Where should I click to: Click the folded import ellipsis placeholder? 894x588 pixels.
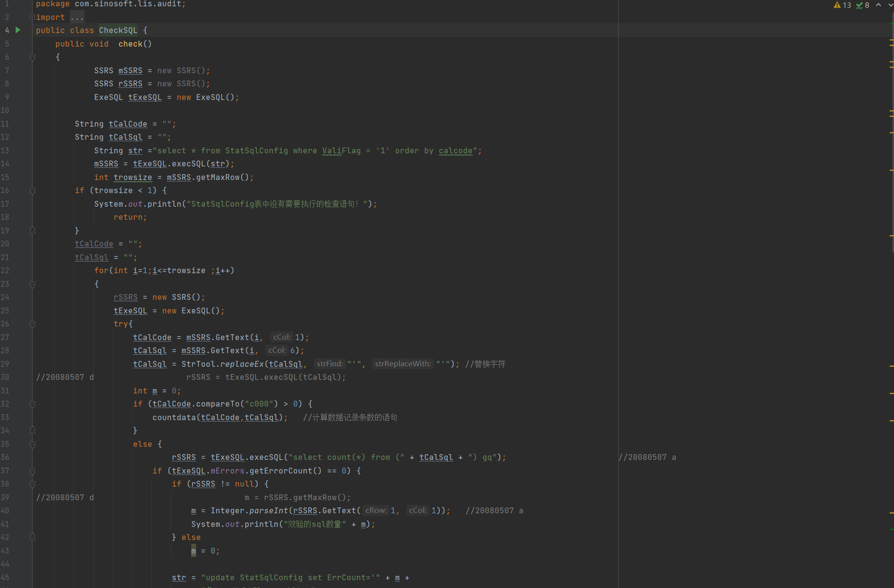pyautogui.click(x=77, y=17)
